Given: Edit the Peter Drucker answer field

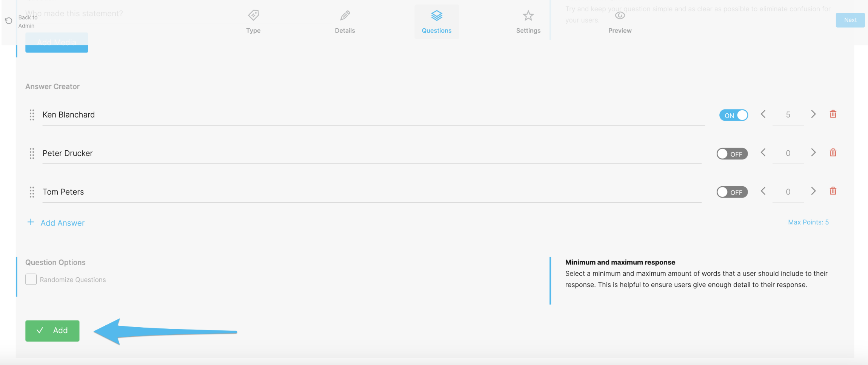Looking at the screenshot, I should point(372,153).
